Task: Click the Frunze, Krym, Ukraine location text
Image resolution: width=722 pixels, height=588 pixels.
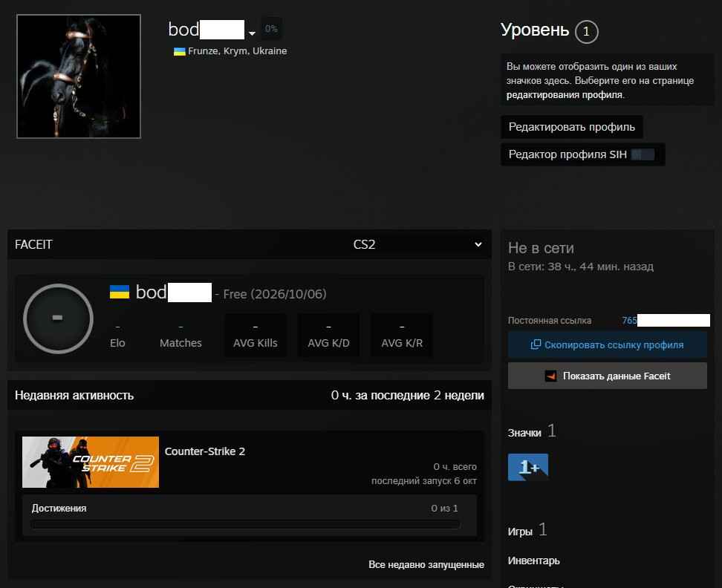Action: click(237, 51)
